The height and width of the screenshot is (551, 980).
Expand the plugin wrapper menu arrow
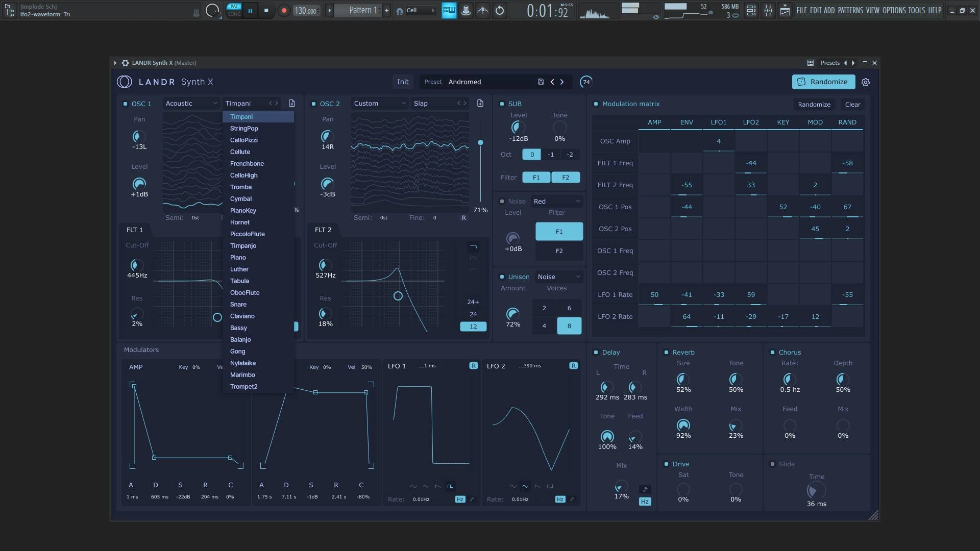115,63
